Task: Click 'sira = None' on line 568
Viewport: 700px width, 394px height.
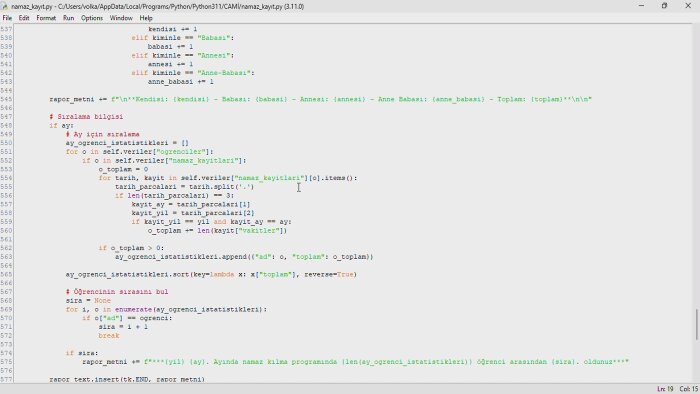Action: click(x=88, y=301)
